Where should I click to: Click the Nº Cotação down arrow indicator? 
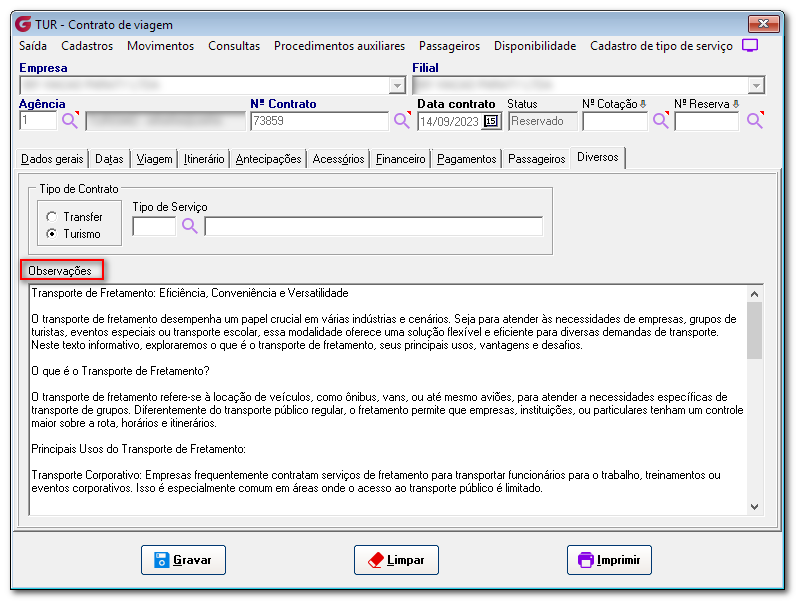(643, 104)
